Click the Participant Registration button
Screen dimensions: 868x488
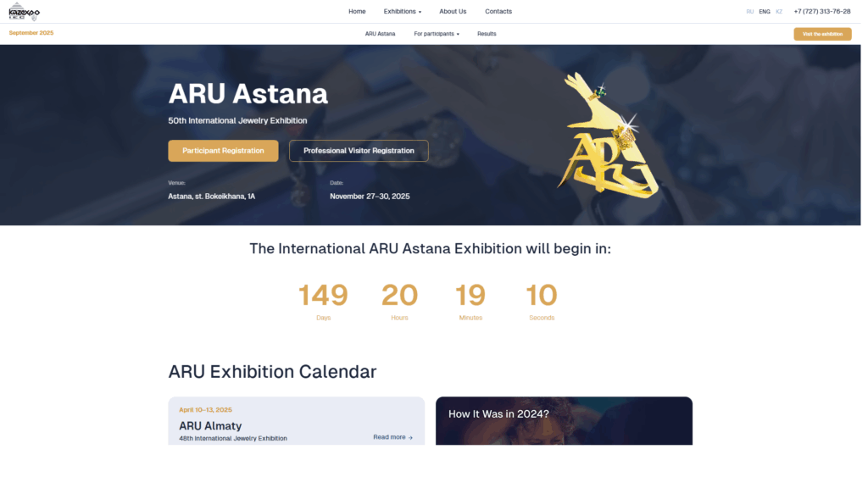click(x=225, y=152)
